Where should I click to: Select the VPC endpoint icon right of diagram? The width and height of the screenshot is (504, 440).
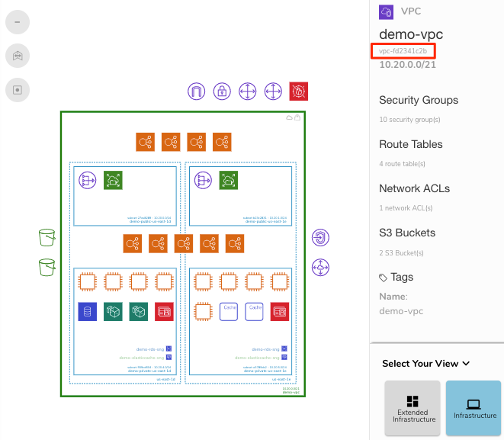pyautogui.click(x=320, y=238)
